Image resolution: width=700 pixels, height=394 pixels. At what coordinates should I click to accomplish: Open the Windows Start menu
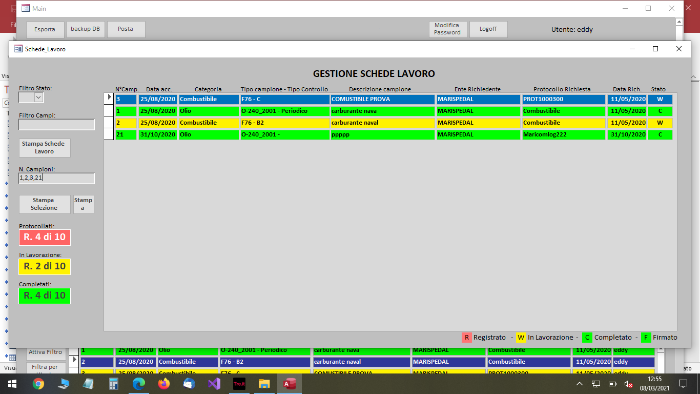tap(12, 384)
